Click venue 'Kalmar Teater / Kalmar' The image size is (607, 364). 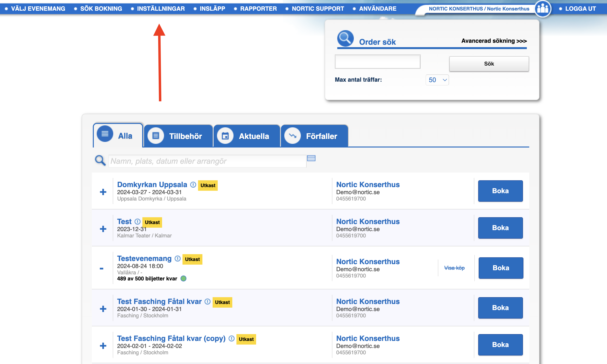tap(144, 235)
